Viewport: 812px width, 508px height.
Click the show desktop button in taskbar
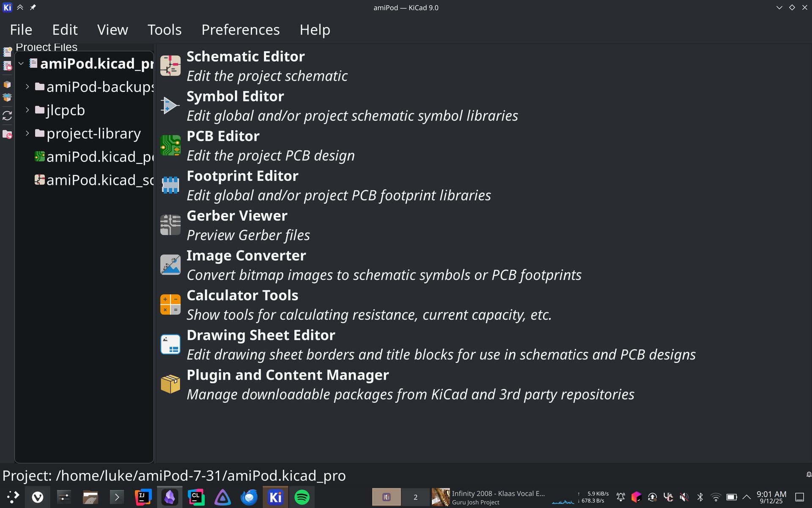coord(799,497)
